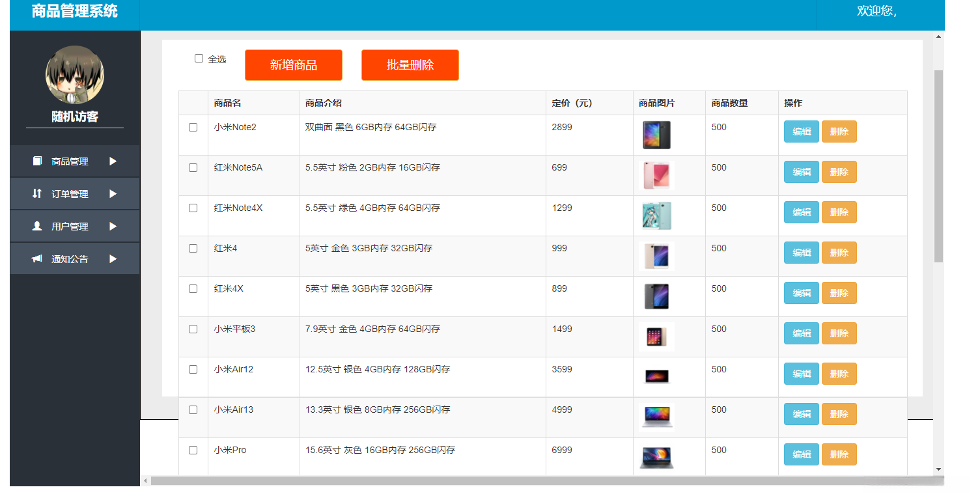Edit the 小米Note2 product

[x=802, y=131]
